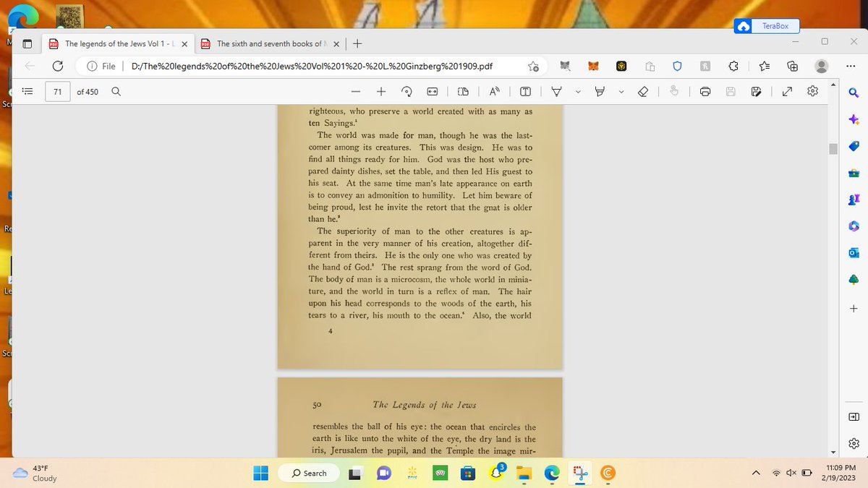Screen dimensions: 868x488
Task: Click the page number field showing 71
Action: 57,92
